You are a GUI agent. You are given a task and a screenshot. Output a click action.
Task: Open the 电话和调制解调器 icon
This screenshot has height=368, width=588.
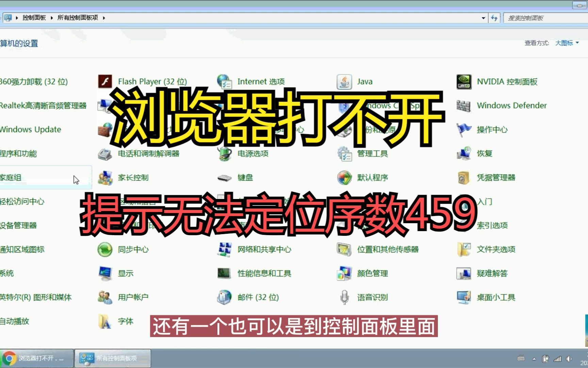click(105, 154)
